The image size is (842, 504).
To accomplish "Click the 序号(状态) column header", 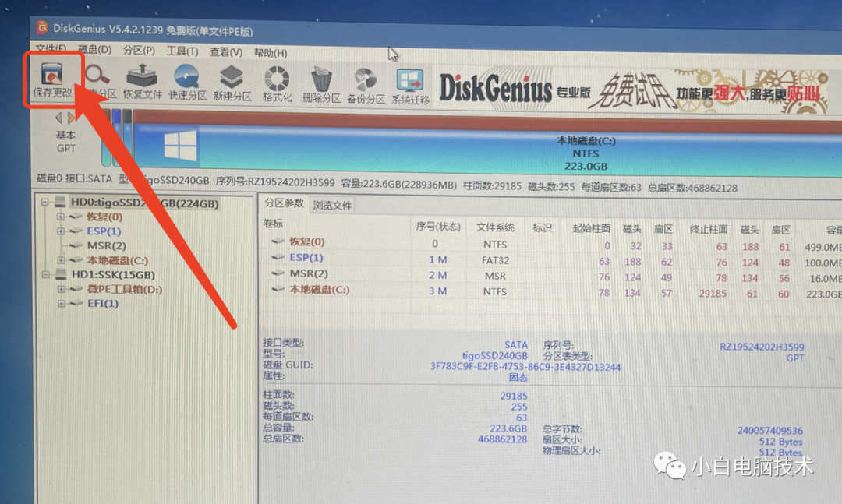I will point(438,227).
